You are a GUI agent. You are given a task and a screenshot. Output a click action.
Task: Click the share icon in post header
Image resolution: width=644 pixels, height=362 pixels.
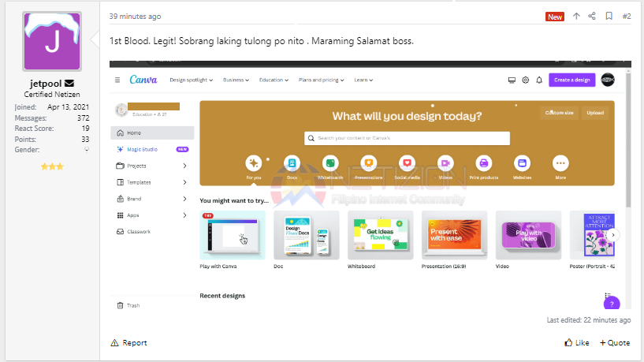pyautogui.click(x=592, y=17)
